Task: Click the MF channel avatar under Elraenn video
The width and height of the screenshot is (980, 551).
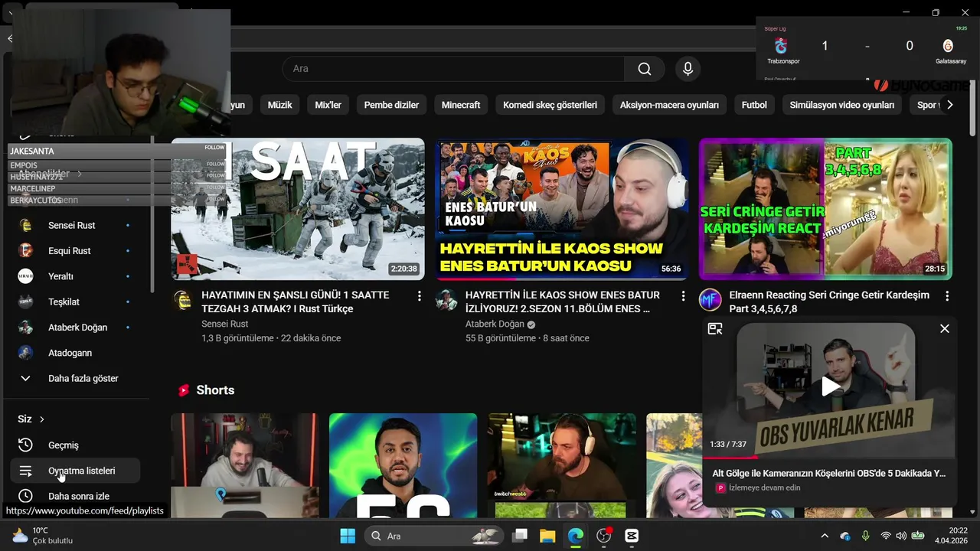Action: coord(710,300)
